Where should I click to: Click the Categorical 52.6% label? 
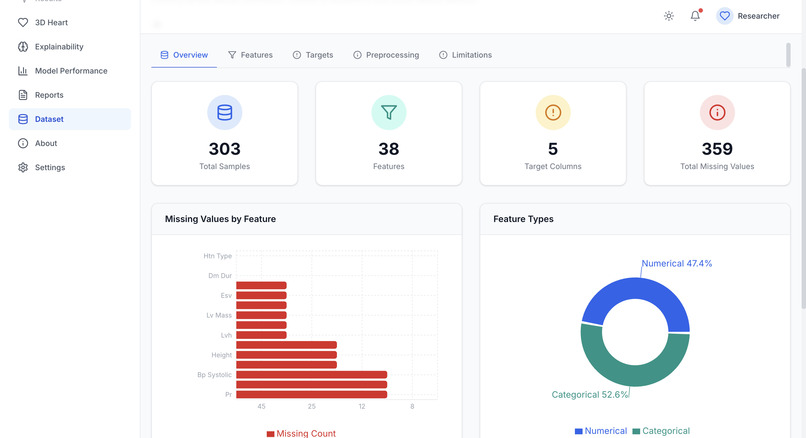tap(590, 395)
